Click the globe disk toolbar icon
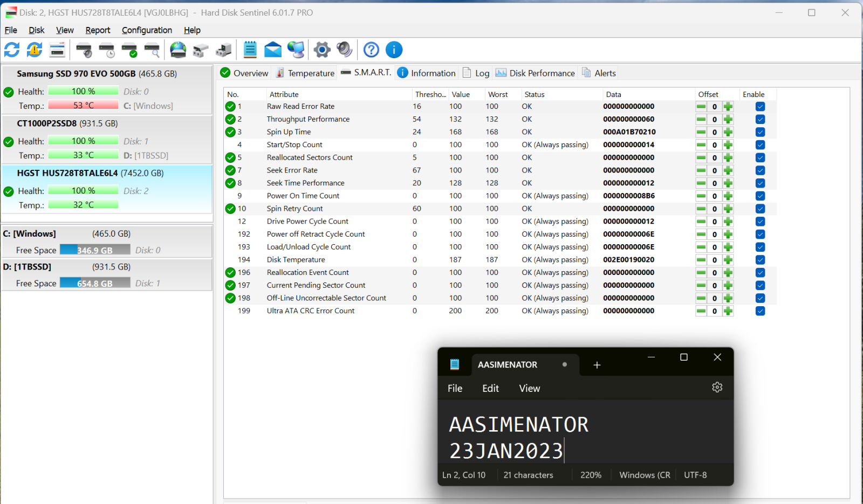863x504 pixels. 178,50
